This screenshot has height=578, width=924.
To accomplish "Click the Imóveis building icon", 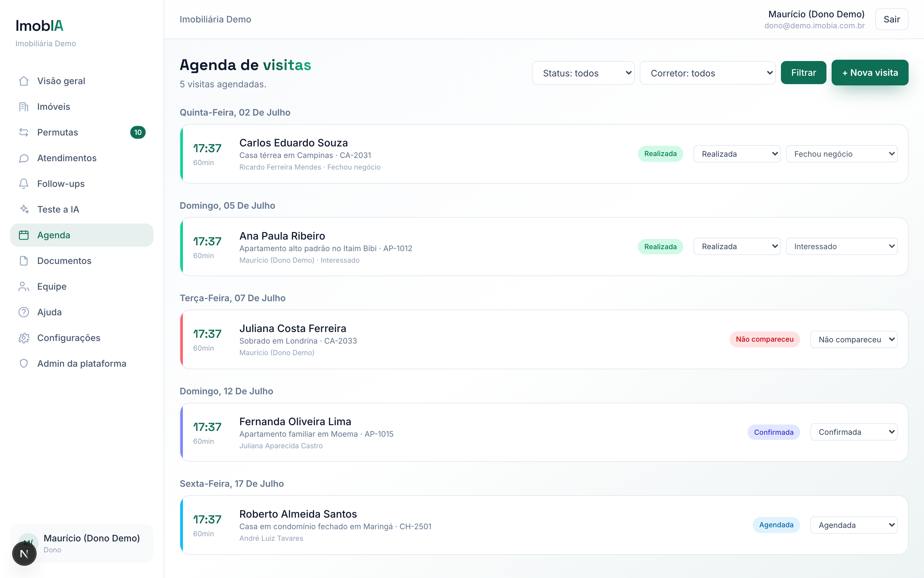I will click(24, 107).
